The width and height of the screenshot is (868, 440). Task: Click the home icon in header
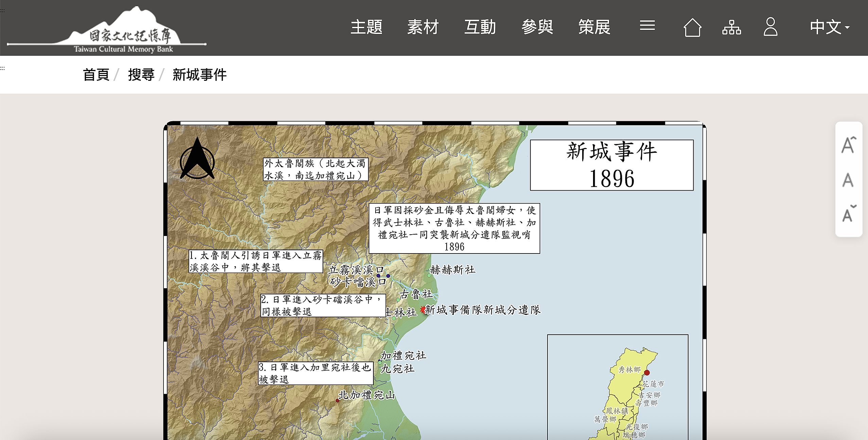click(x=692, y=27)
